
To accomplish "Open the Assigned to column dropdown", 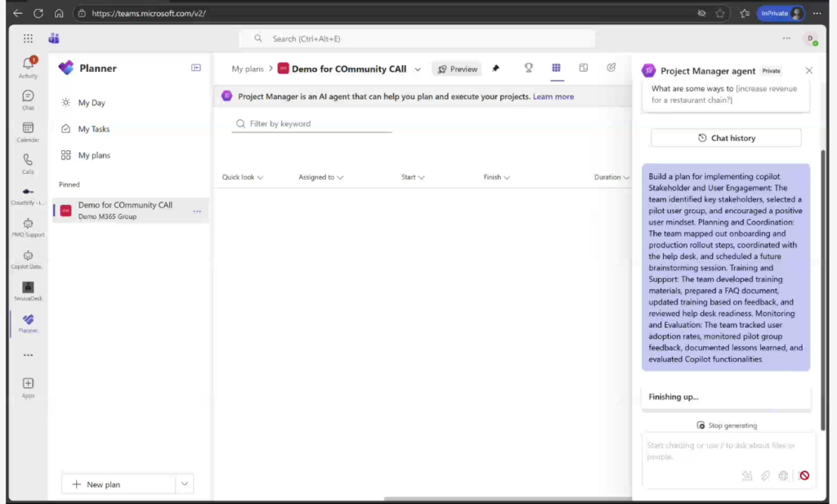I will (x=320, y=177).
